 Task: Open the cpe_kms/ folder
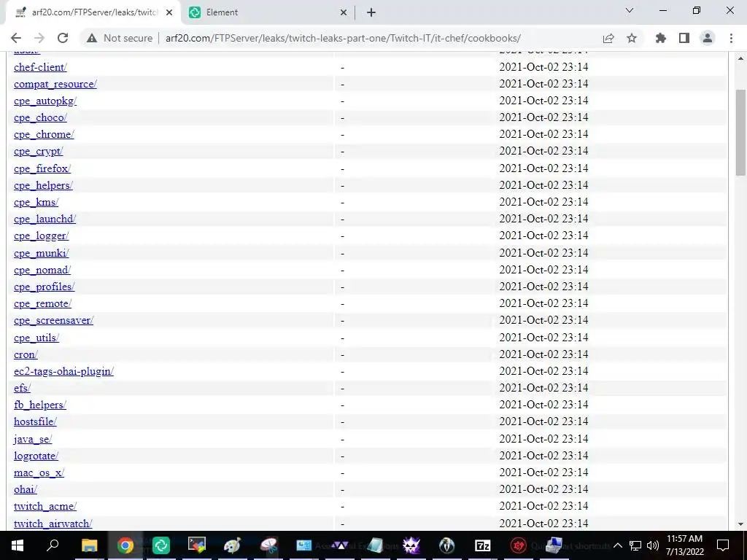coord(36,203)
